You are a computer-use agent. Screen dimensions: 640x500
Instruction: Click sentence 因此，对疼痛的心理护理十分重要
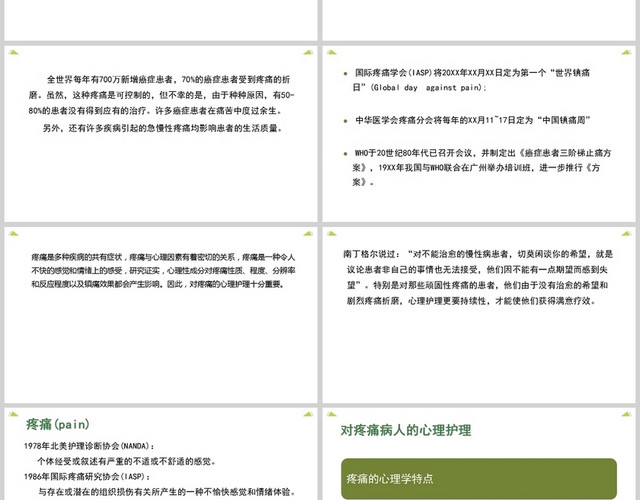[x=226, y=284]
